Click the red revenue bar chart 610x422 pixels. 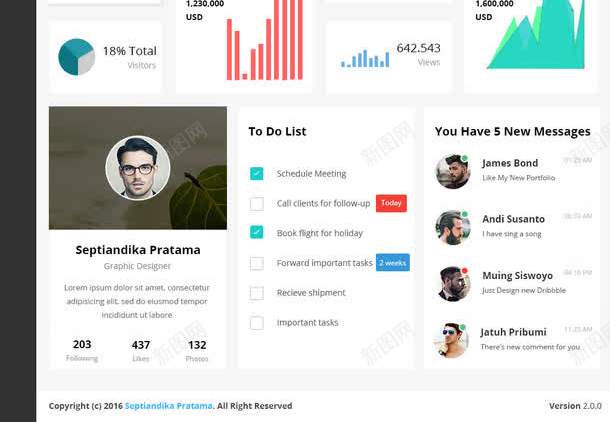[265, 40]
